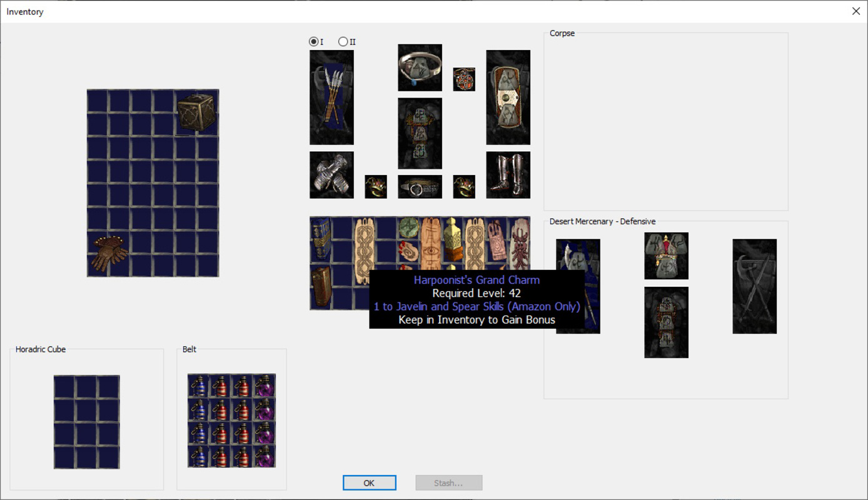Switch to weapon set II radio button
This screenshot has height=500, width=868.
click(x=343, y=42)
